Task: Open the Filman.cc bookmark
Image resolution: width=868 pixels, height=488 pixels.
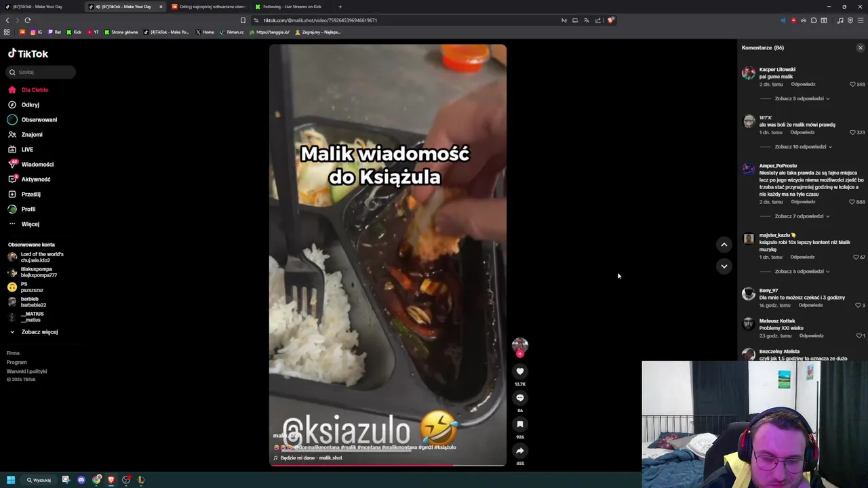Action: 231,32
